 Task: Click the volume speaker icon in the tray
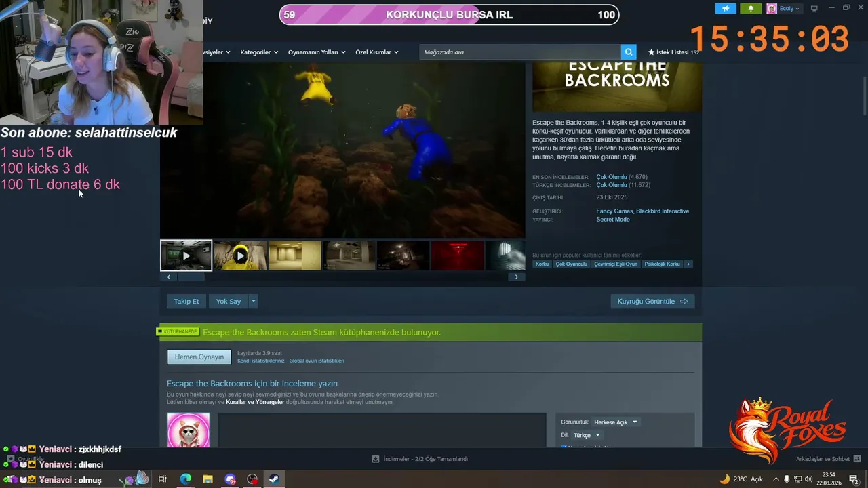(809, 479)
